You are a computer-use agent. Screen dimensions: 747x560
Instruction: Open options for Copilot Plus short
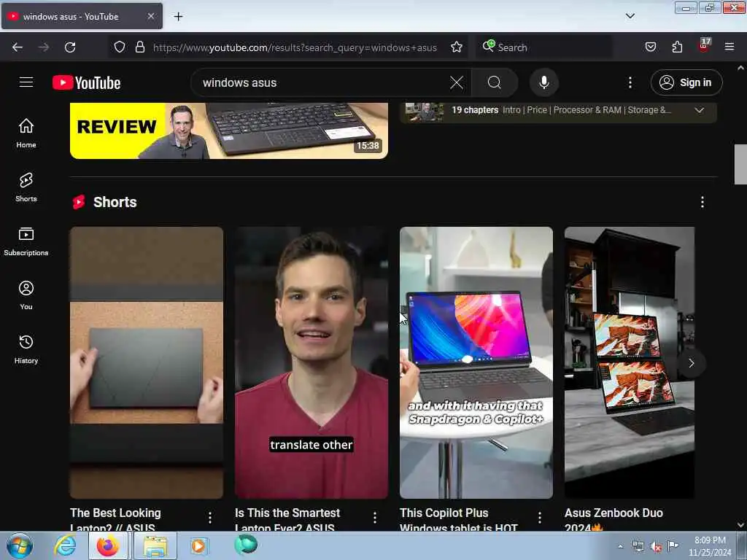540,518
